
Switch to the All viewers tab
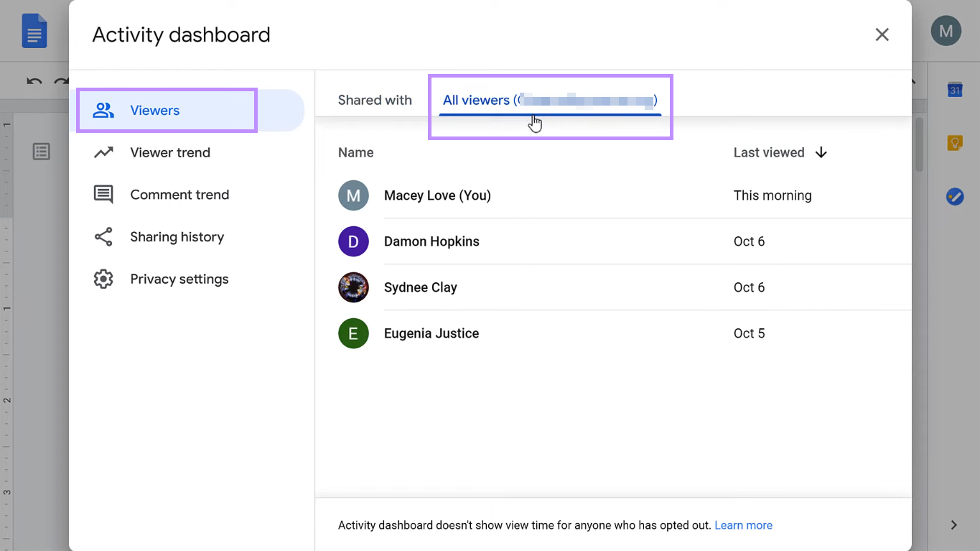(x=549, y=100)
